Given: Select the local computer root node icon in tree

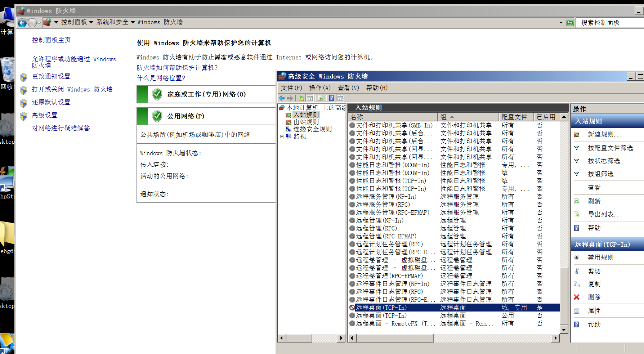Looking at the screenshot, I should [x=282, y=107].
